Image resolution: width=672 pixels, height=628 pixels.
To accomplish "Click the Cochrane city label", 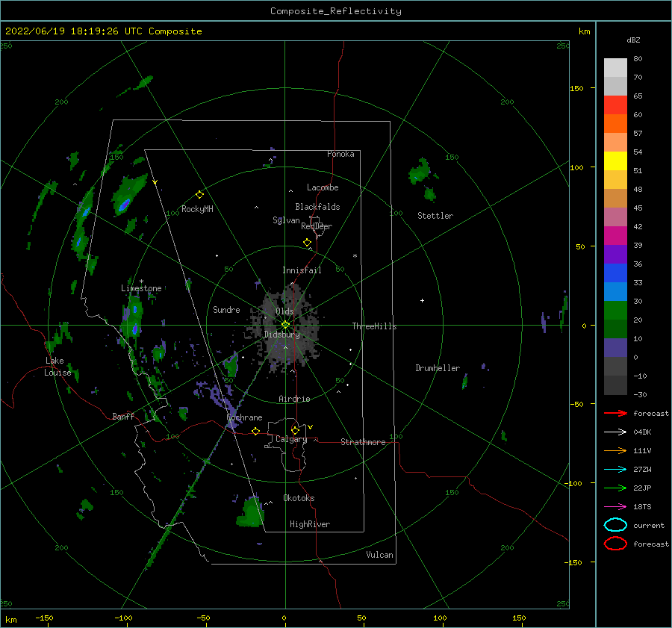I will click(244, 417).
